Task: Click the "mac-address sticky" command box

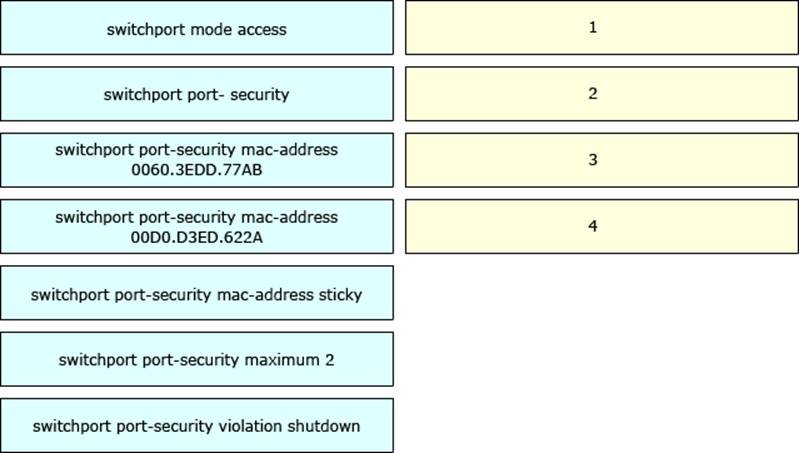Action: 196,293
